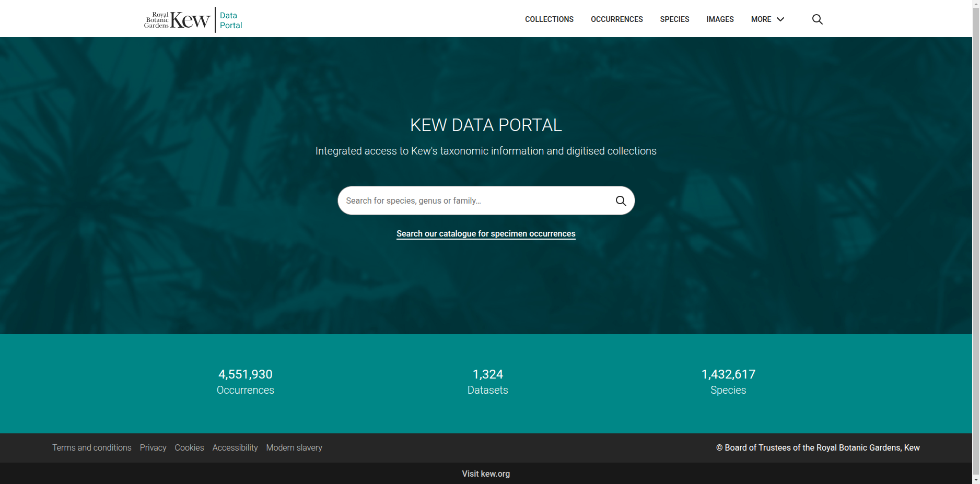Viewport: 980px width, 484px height.
Task: Open Terms and conditions footer link
Action: point(92,448)
